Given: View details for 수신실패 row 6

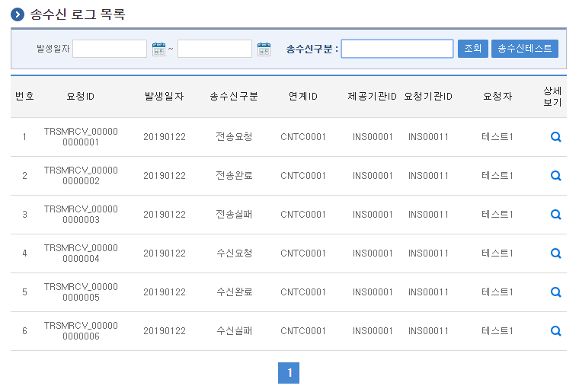Looking at the screenshot, I should pos(555,331).
